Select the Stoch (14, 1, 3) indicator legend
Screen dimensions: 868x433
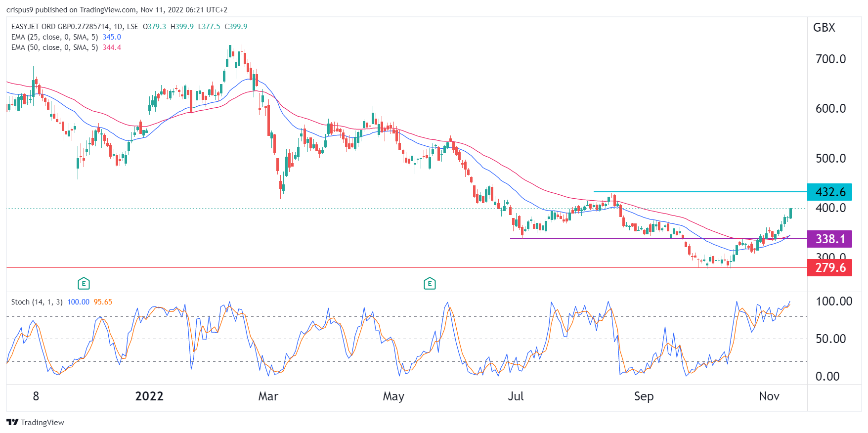37,302
